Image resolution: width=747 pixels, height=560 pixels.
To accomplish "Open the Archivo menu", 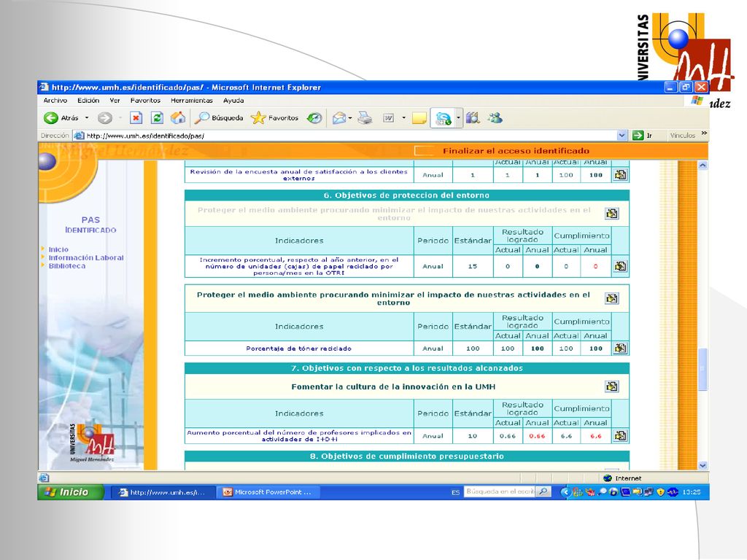I will pyautogui.click(x=55, y=101).
